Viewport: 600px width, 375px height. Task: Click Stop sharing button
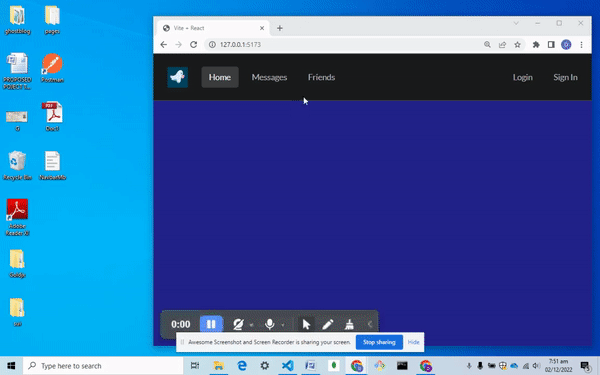pyautogui.click(x=379, y=342)
